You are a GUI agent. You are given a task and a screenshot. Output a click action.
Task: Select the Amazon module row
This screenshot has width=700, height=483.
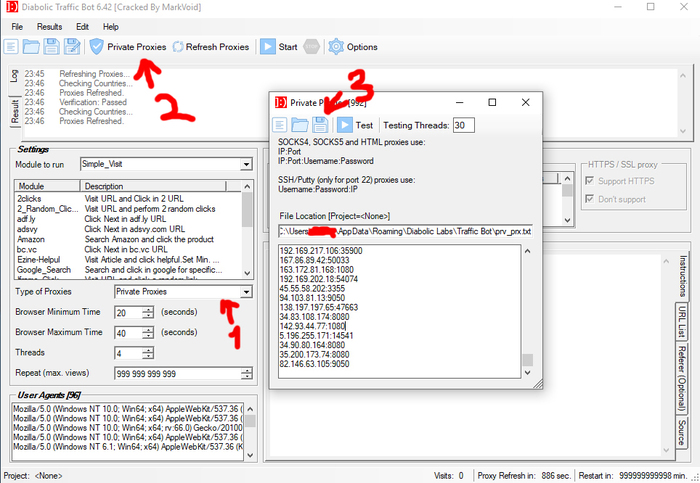(x=129, y=239)
